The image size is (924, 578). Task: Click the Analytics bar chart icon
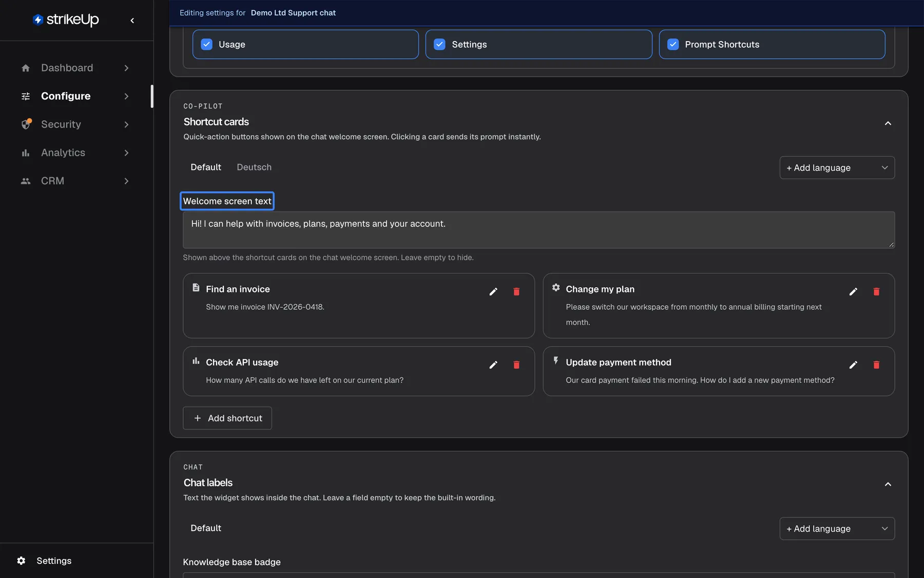26,153
